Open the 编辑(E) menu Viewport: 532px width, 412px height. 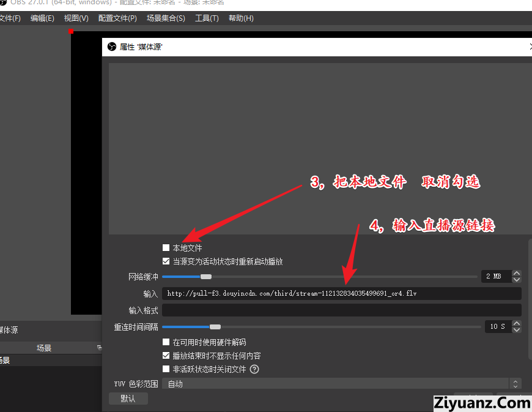coord(42,18)
